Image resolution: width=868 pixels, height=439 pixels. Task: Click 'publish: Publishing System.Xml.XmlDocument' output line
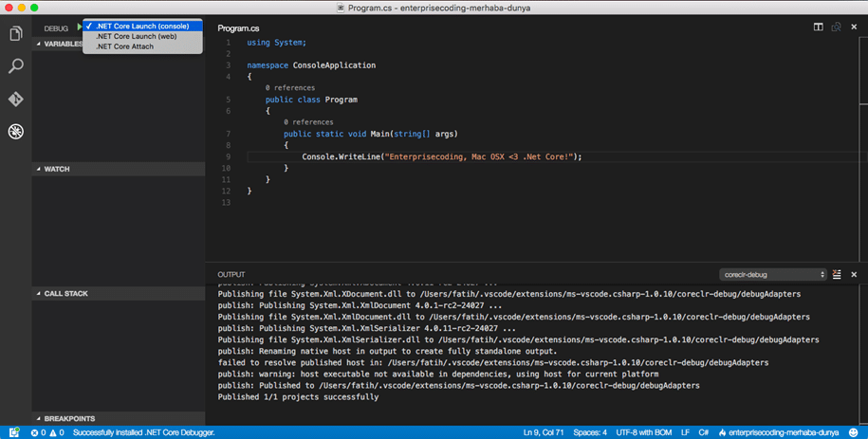point(360,305)
